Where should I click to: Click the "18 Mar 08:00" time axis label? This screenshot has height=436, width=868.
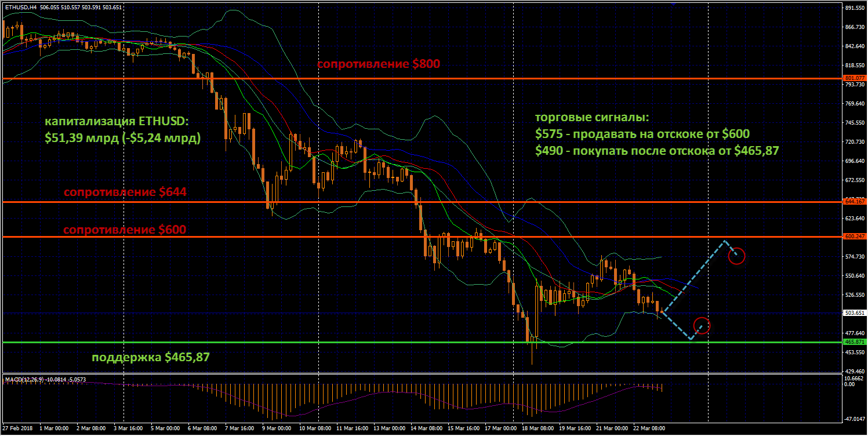[536, 428]
